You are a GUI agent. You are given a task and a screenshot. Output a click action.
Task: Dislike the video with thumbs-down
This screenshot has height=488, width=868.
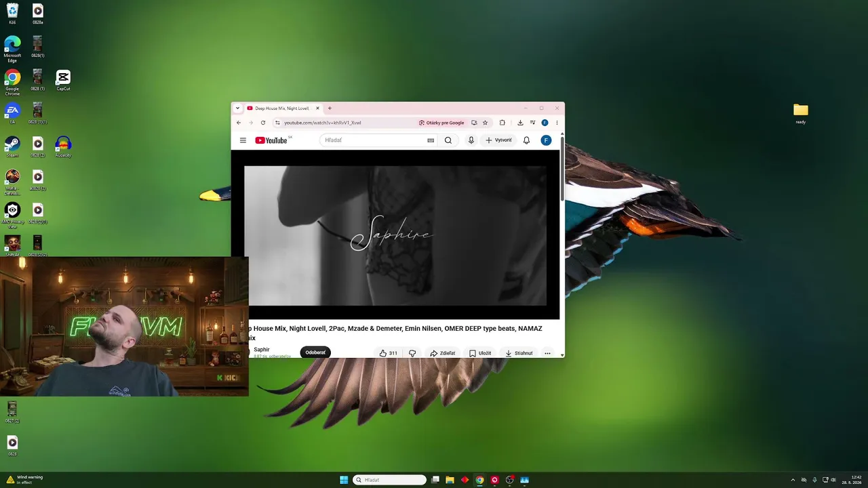pyautogui.click(x=412, y=353)
